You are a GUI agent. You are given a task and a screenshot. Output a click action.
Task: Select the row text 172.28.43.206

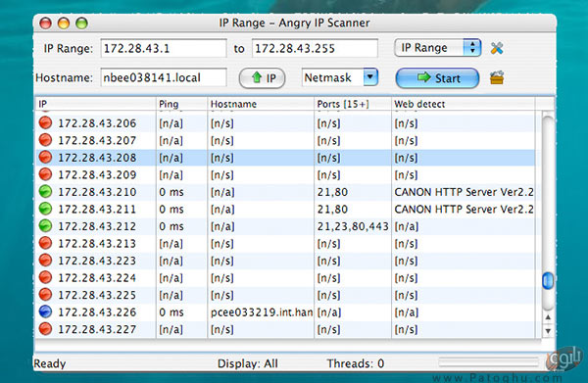pyautogui.click(x=97, y=123)
